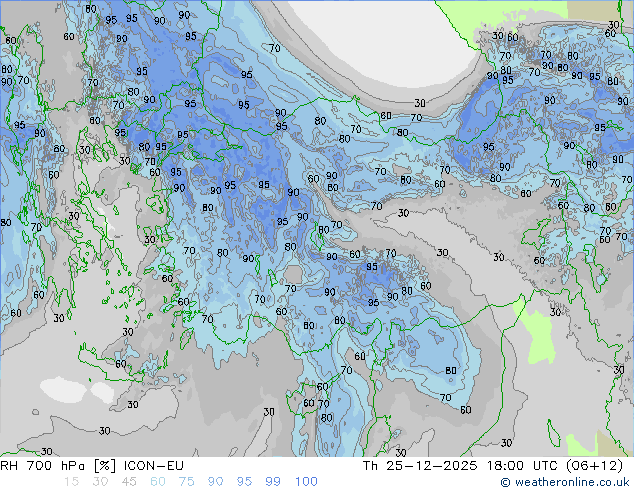This screenshot has width=634, height=490.
Task: Click the '18:00 UTC' time label
Action: click(x=522, y=466)
